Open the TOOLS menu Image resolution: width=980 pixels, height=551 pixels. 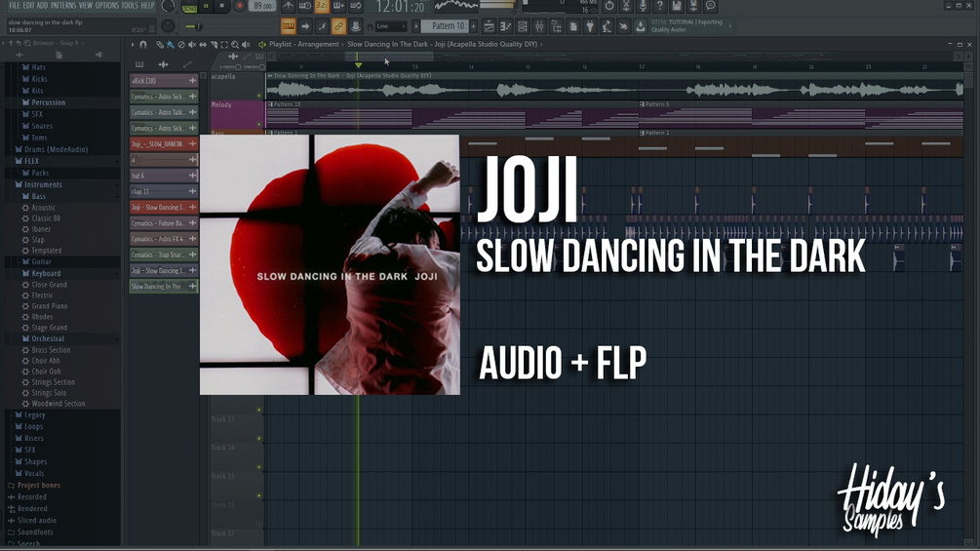click(130, 5)
